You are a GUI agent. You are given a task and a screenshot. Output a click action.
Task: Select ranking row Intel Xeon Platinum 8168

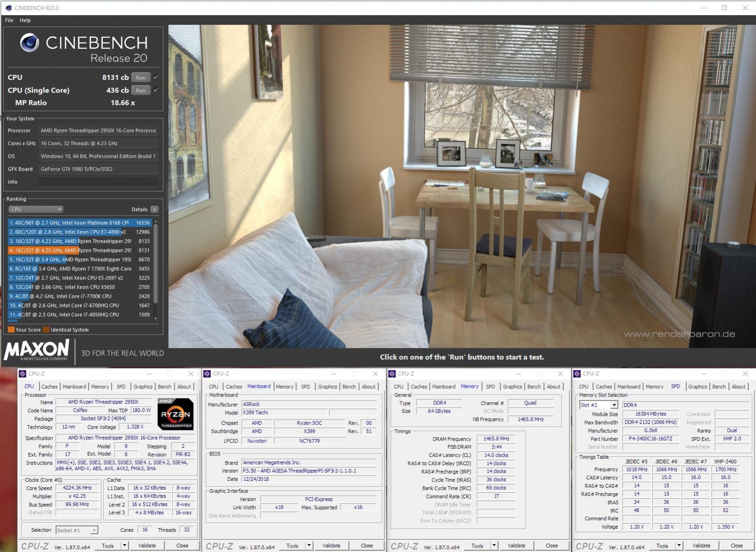[x=79, y=222]
